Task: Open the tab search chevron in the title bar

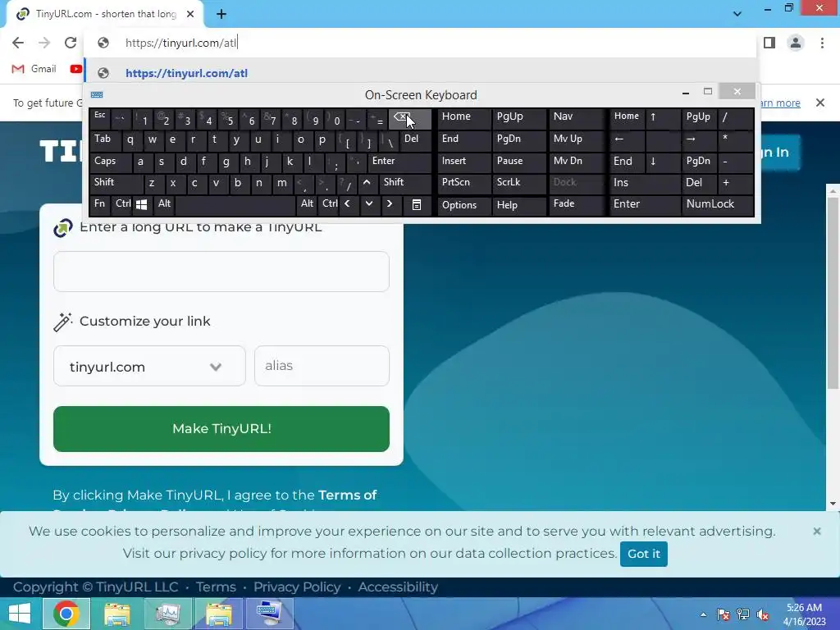Action: pyautogui.click(x=737, y=14)
